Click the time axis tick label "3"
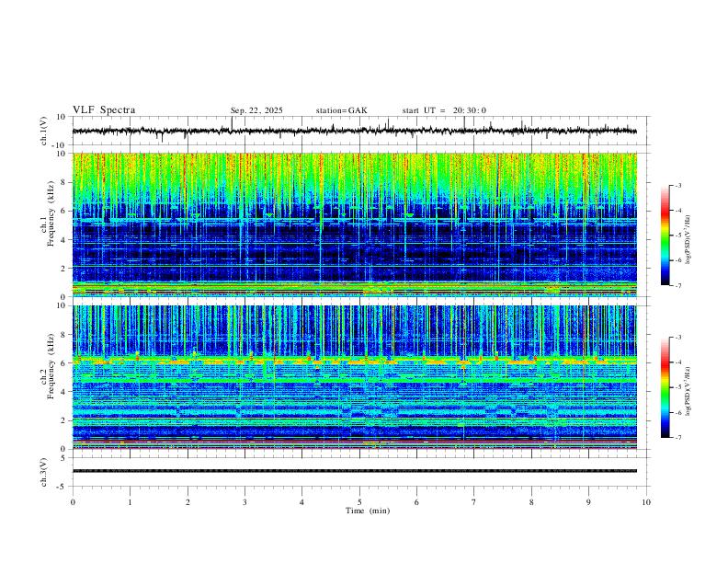Viewport: 728px width, 563px height. [x=245, y=502]
